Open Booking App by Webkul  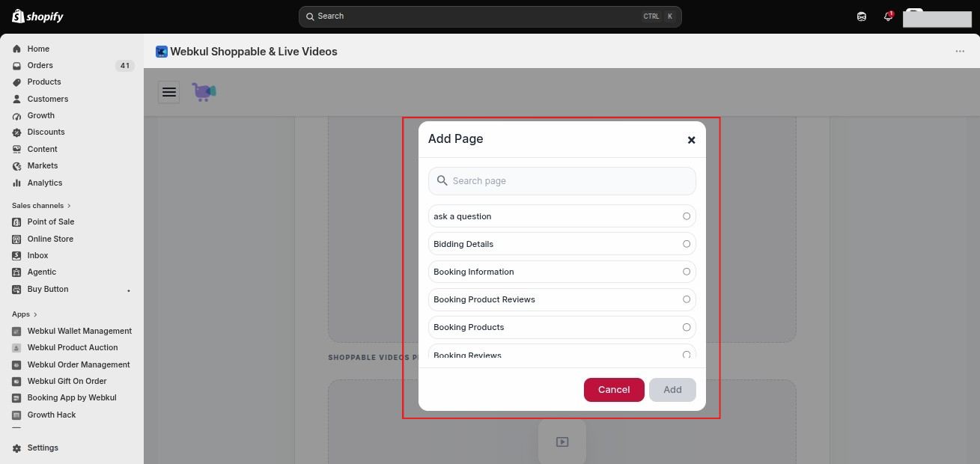pyautogui.click(x=72, y=398)
